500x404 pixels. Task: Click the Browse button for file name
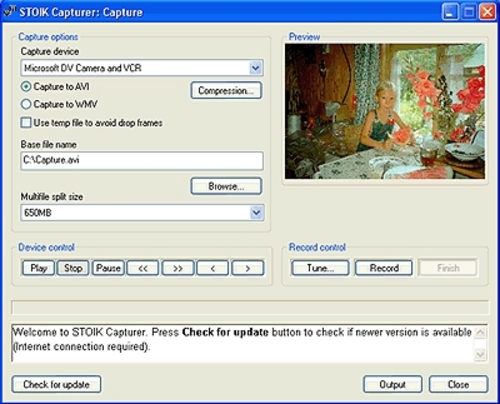(226, 186)
